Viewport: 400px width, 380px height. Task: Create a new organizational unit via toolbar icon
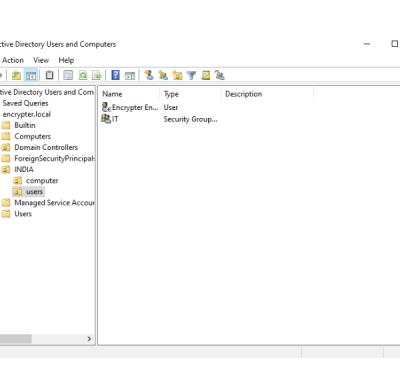click(x=177, y=75)
